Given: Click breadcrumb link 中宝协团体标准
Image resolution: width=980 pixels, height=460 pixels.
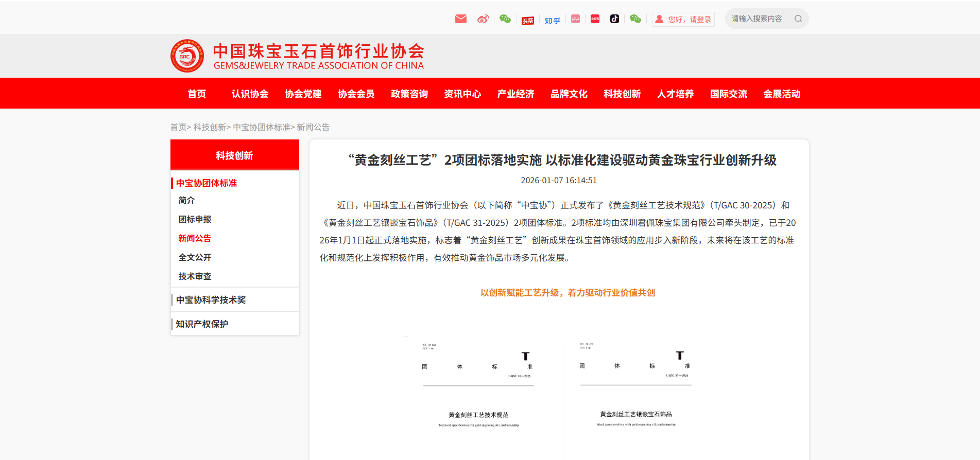Looking at the screenshot, I should pyautogui.click(x=262, y=127).
